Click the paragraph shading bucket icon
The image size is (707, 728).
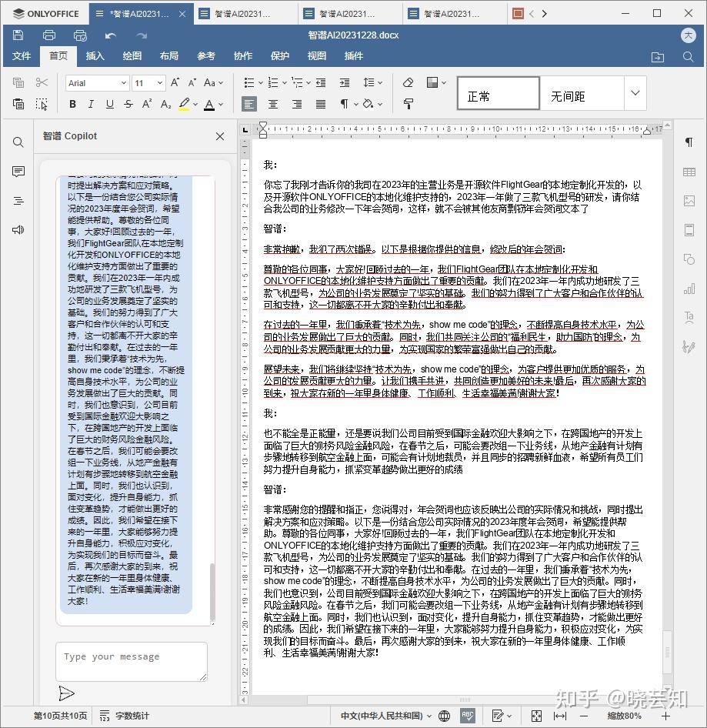[369, 104]
